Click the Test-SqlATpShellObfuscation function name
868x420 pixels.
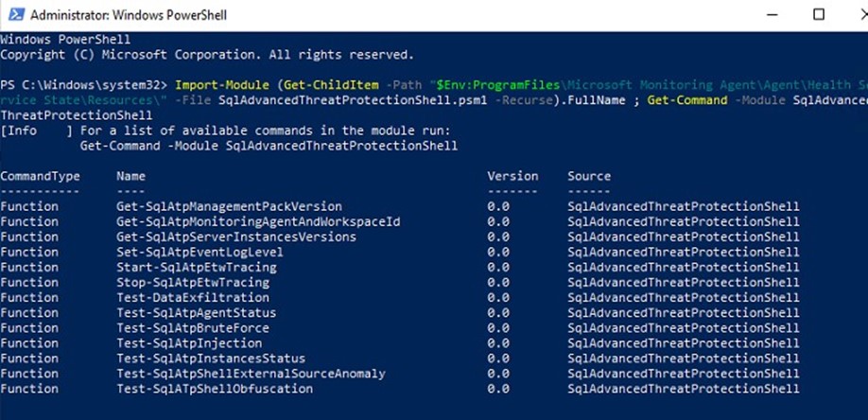(x=215, y=388)
